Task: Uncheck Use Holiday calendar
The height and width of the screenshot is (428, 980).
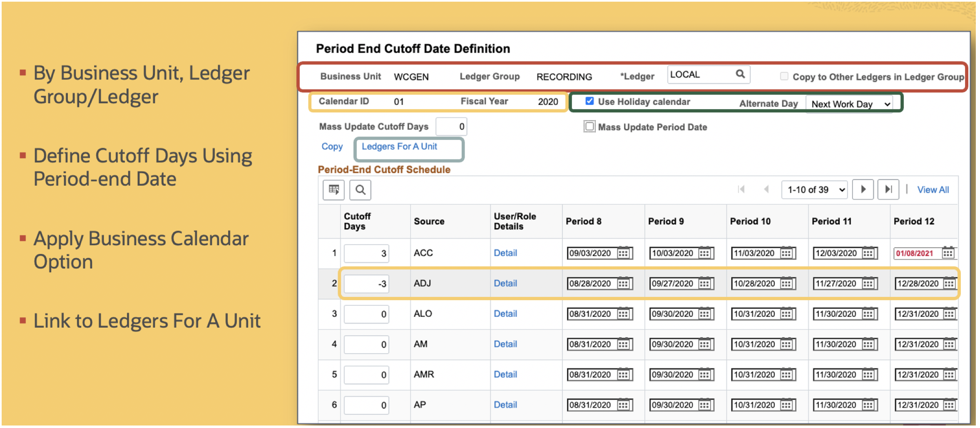Action: [x=589, y=101]
